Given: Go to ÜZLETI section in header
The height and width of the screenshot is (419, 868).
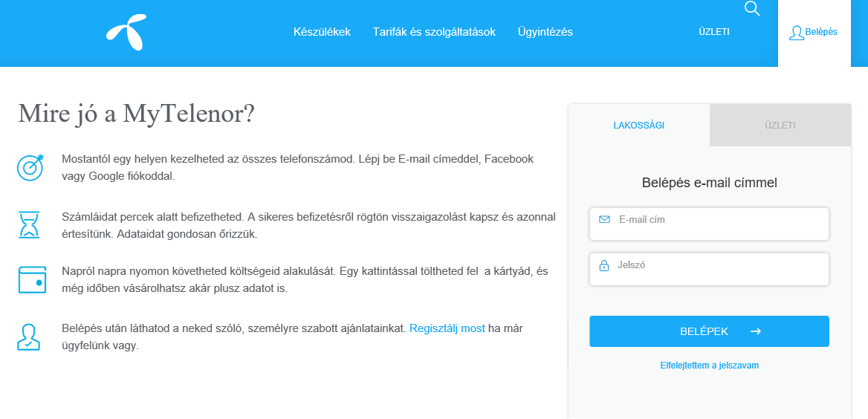Looking at the screenshot, I should pos(714,32).
